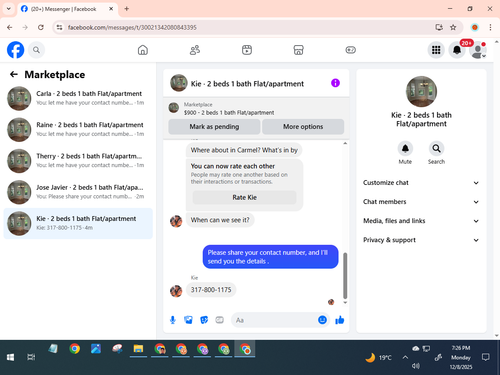Click the message "317-800-1175"
Viewport: 500px width, 375px height.
click(x=211, y=290)
